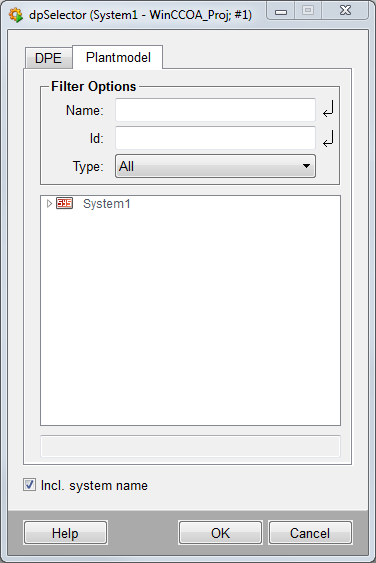Click the "Incl. system name" label text
This screenshot has width=376, height=563.
(94, 485)
